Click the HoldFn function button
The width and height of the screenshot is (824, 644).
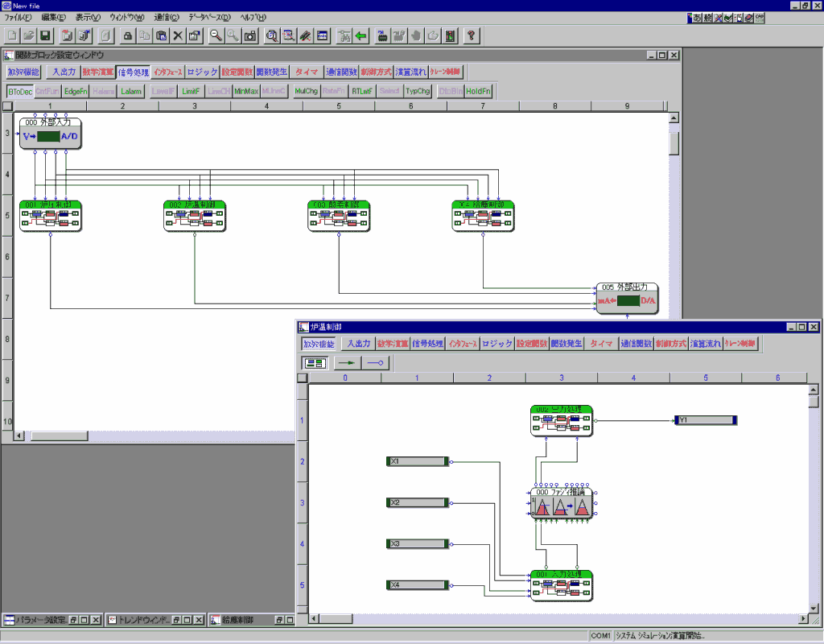click(x=478, y=92)
